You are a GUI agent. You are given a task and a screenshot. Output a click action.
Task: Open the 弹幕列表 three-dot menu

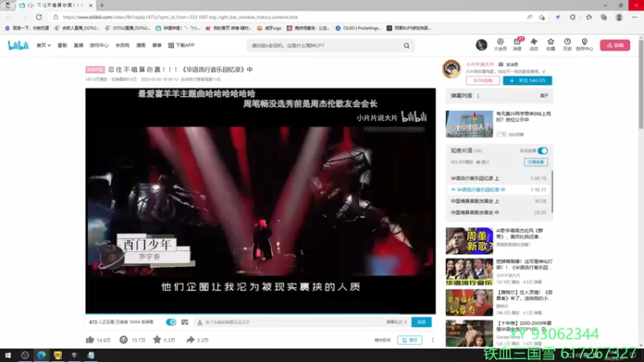click(478, 96)
